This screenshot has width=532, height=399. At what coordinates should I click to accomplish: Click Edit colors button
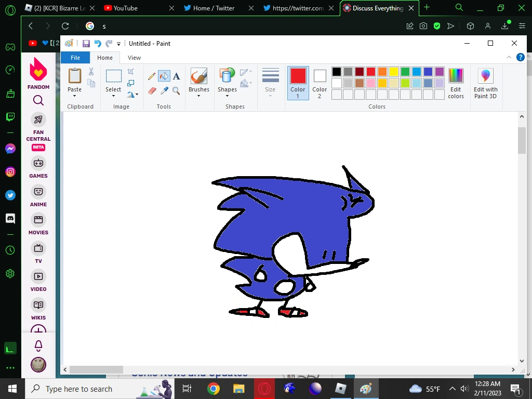[x=456, y=83]
